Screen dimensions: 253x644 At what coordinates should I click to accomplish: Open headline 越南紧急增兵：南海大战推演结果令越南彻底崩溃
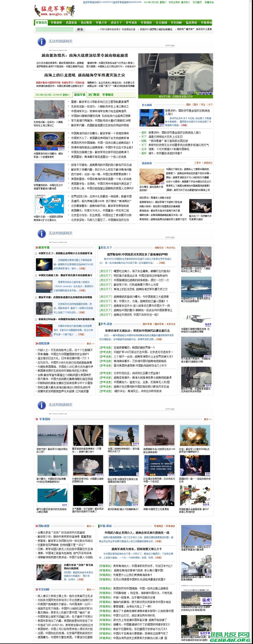pyautogui.click(x=85, y=55)
